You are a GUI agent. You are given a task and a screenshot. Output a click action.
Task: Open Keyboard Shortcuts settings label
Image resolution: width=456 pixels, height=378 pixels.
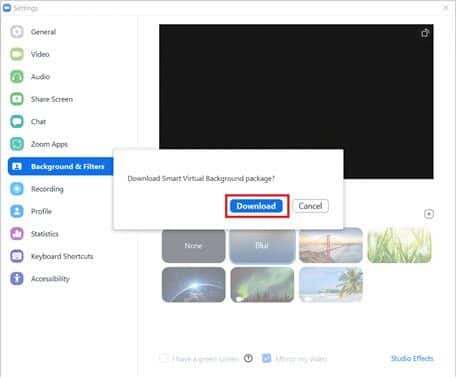pos(62,256)
